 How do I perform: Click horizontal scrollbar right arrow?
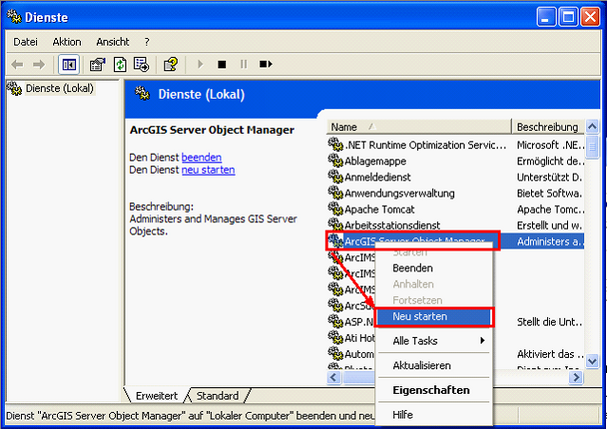576,377
